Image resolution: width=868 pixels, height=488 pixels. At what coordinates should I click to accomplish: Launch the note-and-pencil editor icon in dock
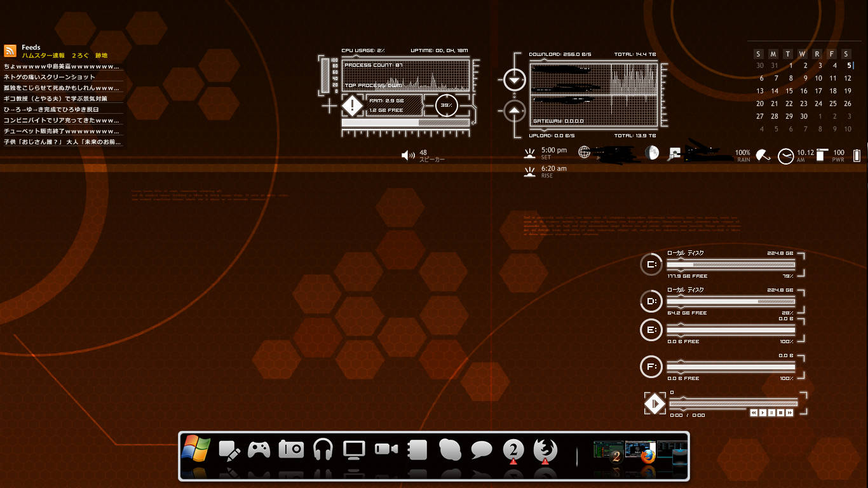tap(229, 450)
